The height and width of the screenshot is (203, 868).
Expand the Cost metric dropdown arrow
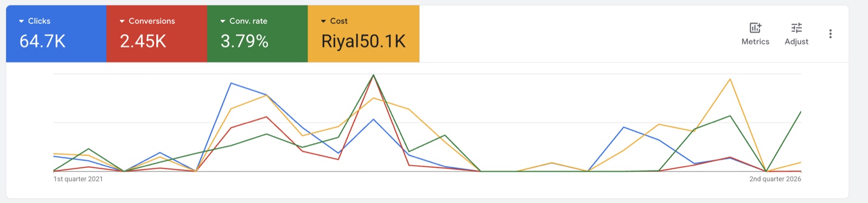[x=323, y=21]
